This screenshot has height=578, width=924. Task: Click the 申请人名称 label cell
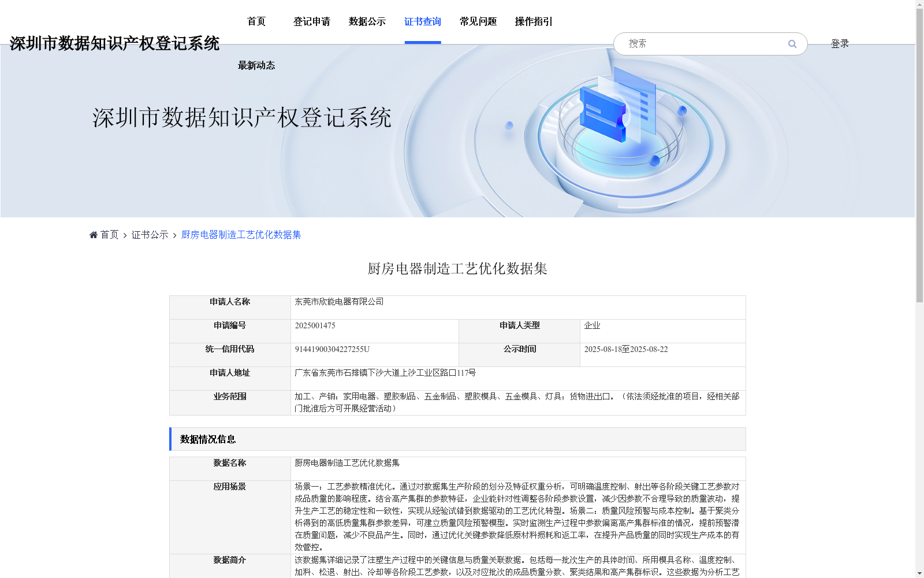230,307
